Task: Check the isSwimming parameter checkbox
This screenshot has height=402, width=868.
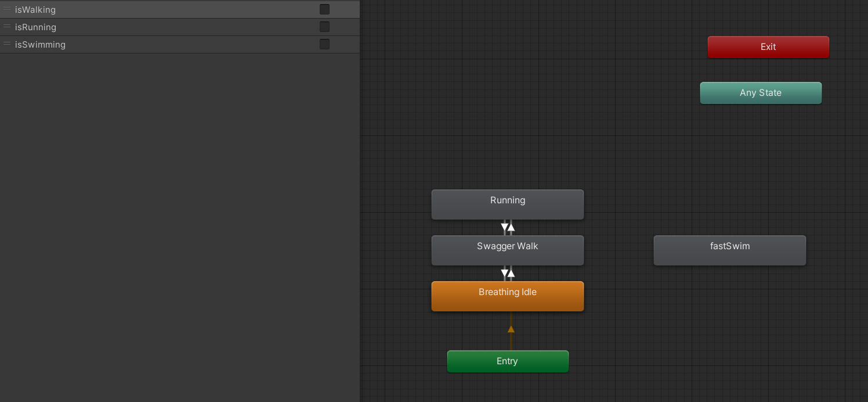Action: [324, 44]
